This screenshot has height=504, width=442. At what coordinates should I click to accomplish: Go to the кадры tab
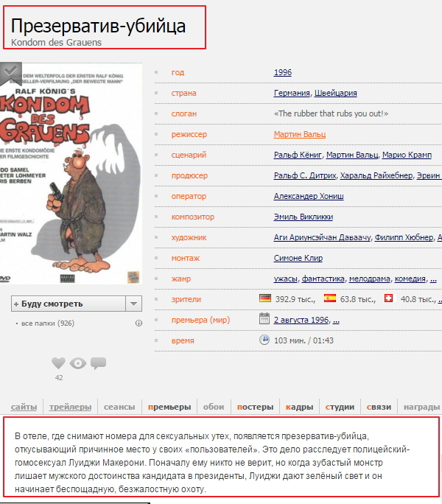pyautogui.click(x=299, y=407)
